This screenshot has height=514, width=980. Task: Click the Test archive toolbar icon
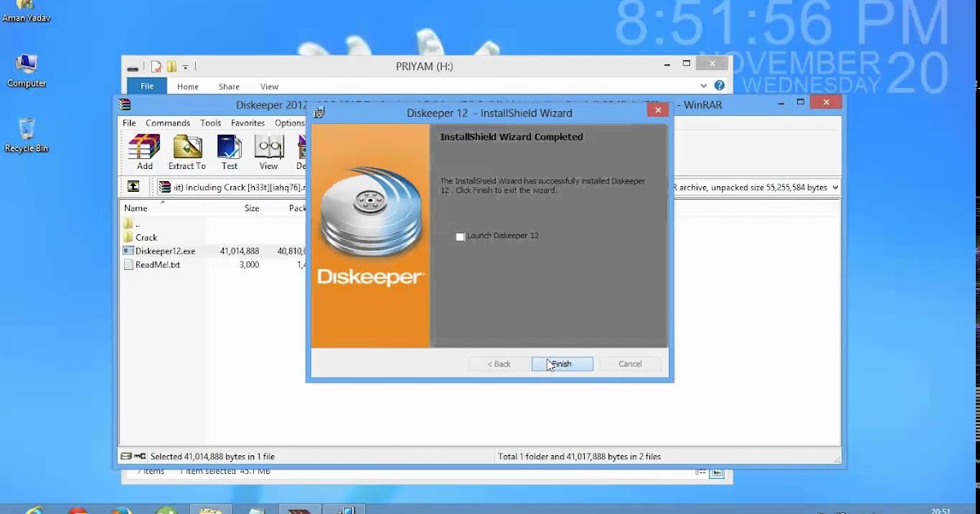pos(229,152)
